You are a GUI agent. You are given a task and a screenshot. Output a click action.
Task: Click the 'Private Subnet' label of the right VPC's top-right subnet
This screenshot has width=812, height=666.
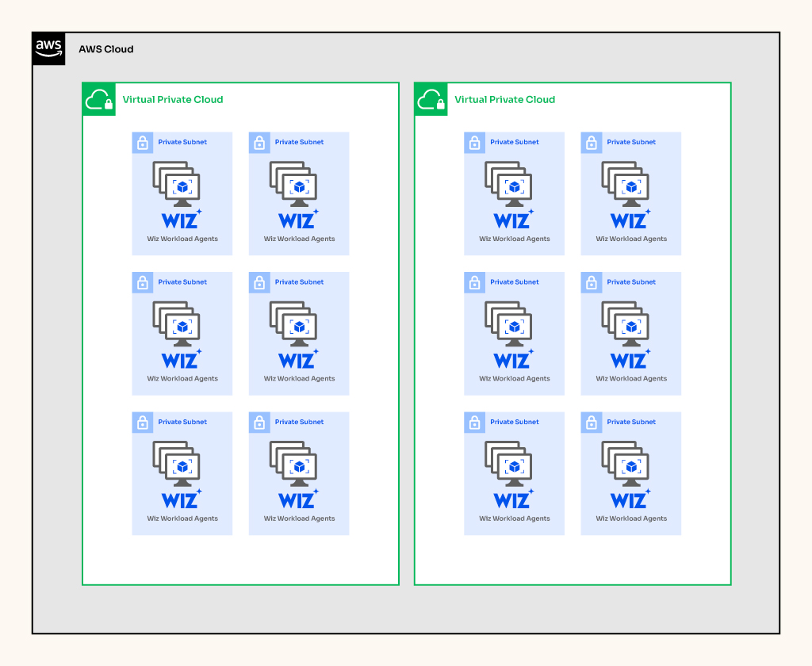tap(631, 142)
